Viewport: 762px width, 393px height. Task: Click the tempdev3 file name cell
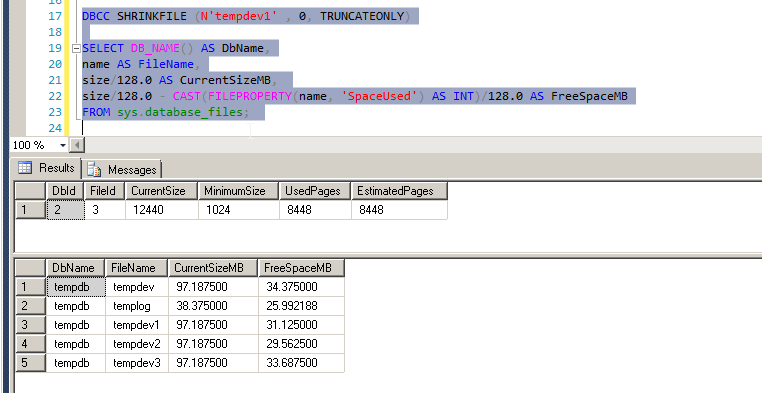point(136,363)
